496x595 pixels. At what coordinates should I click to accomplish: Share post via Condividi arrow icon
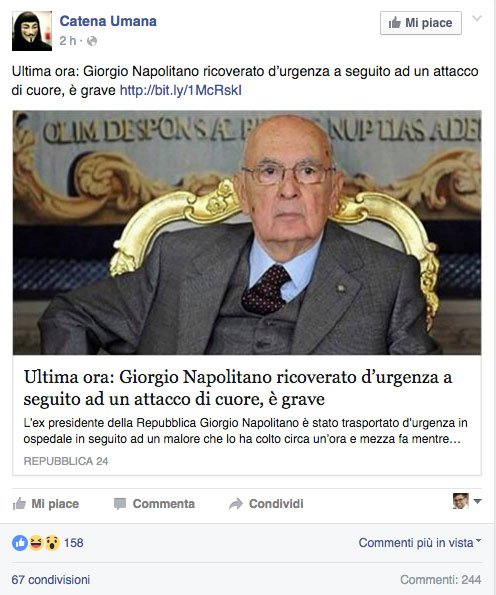(236, 504)
